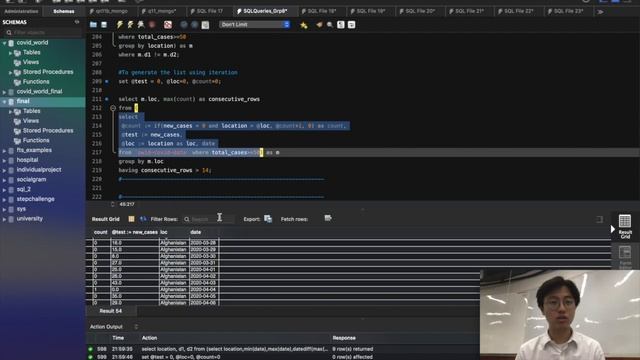Switch to the Schemas tab
640x360 pixels.
coord(64,11)
